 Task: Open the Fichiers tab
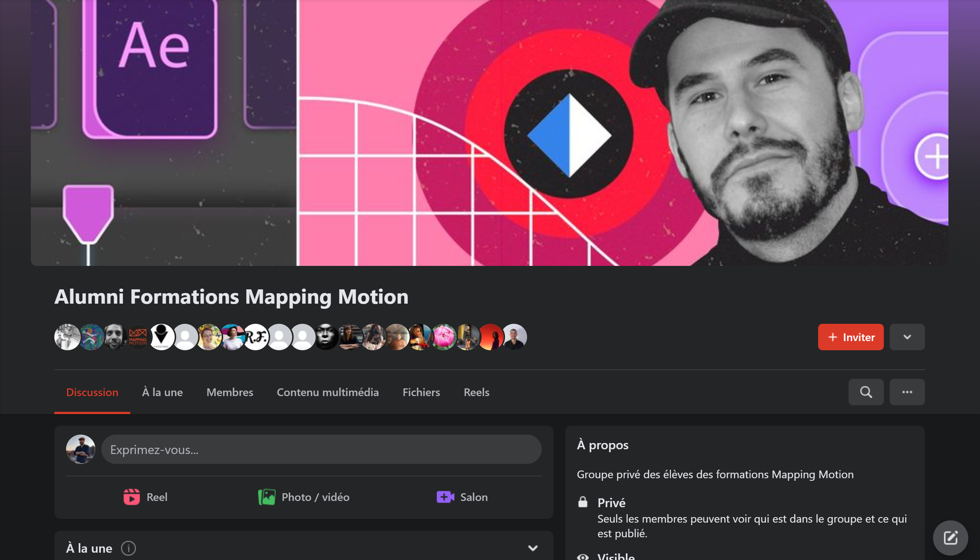point(421,392)
